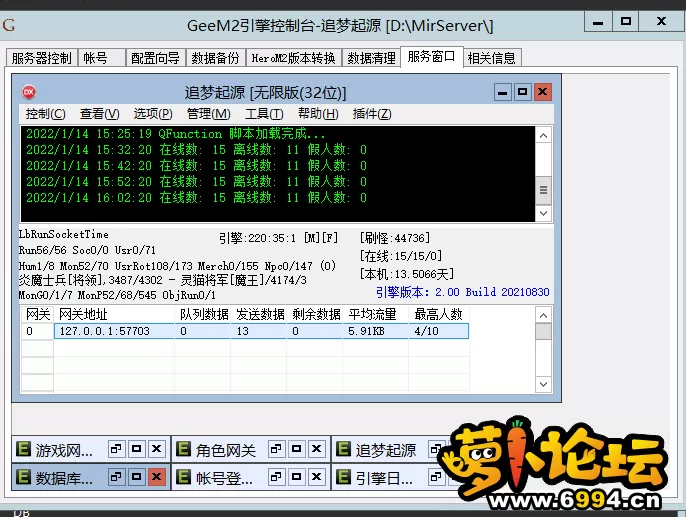Maximize the 数据库... minimized window
This screenshot has width=686, height=517.
(136, 477)
